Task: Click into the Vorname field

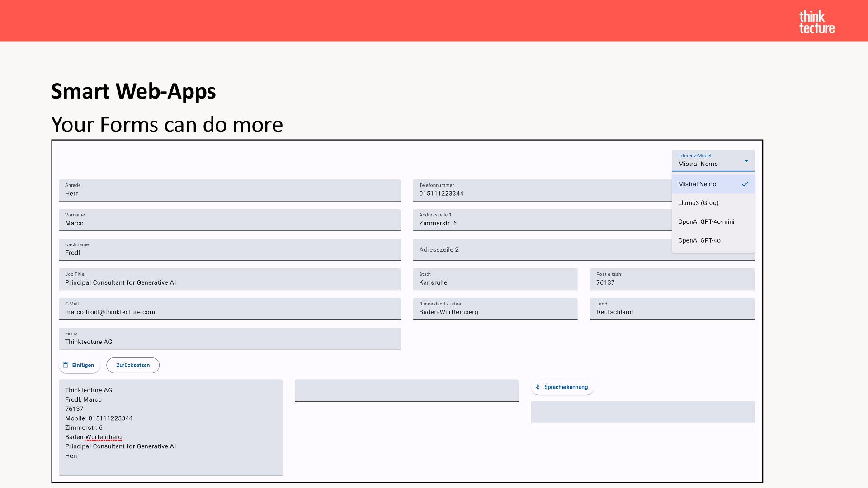Action: click(x=229, y=220)
